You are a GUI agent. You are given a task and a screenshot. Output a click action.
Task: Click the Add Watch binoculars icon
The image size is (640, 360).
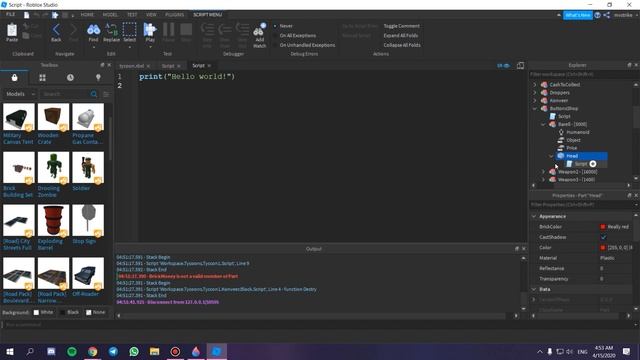[260, 30]
